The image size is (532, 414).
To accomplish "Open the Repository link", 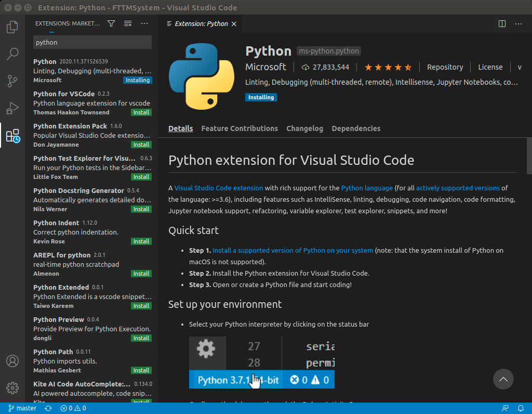I will pos(445,67).
